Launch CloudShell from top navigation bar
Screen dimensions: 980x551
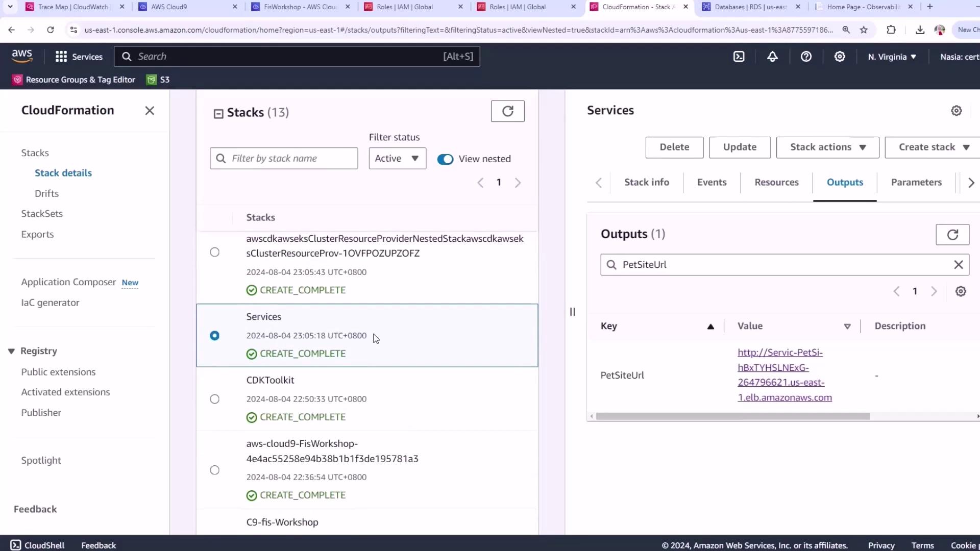tap(739, 57)
